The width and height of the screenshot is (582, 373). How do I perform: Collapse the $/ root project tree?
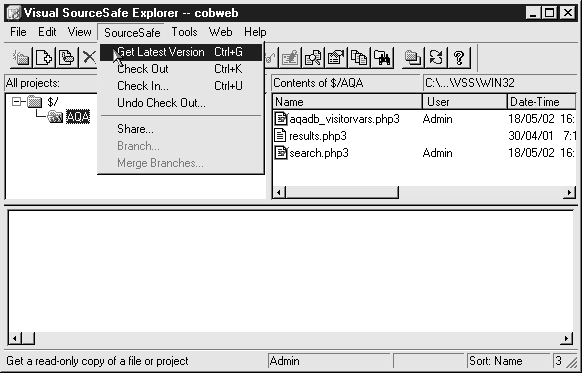coord(16,101)
